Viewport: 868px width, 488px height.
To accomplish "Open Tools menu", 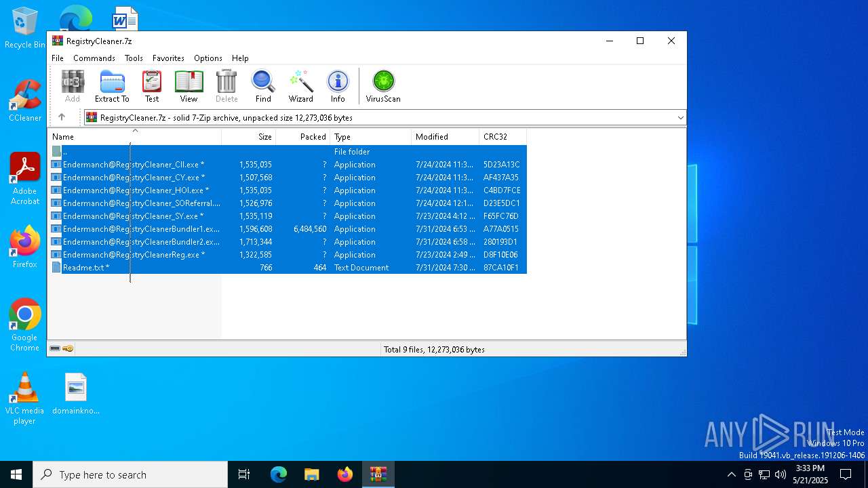I will pyautogui.click(x=134, y=58).
